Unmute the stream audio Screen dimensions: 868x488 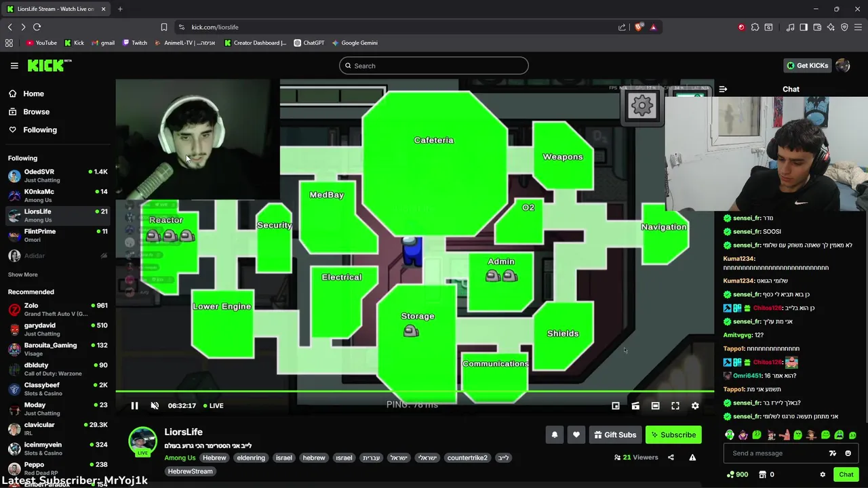pos(155,405)
